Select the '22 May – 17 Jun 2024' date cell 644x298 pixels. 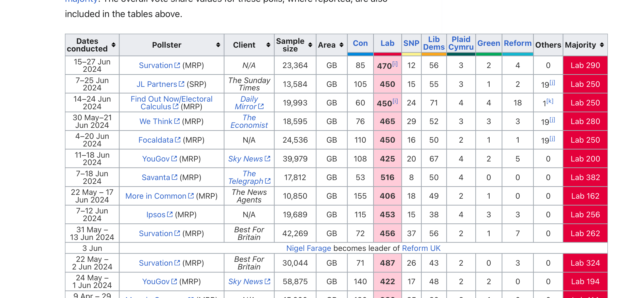pyautogui.click(x=92, y=196)
